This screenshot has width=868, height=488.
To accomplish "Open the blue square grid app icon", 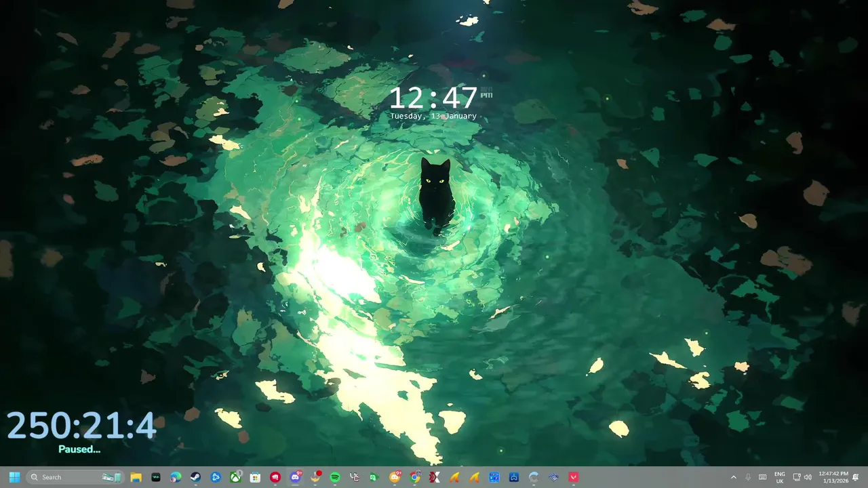I will tap(494, 477).
